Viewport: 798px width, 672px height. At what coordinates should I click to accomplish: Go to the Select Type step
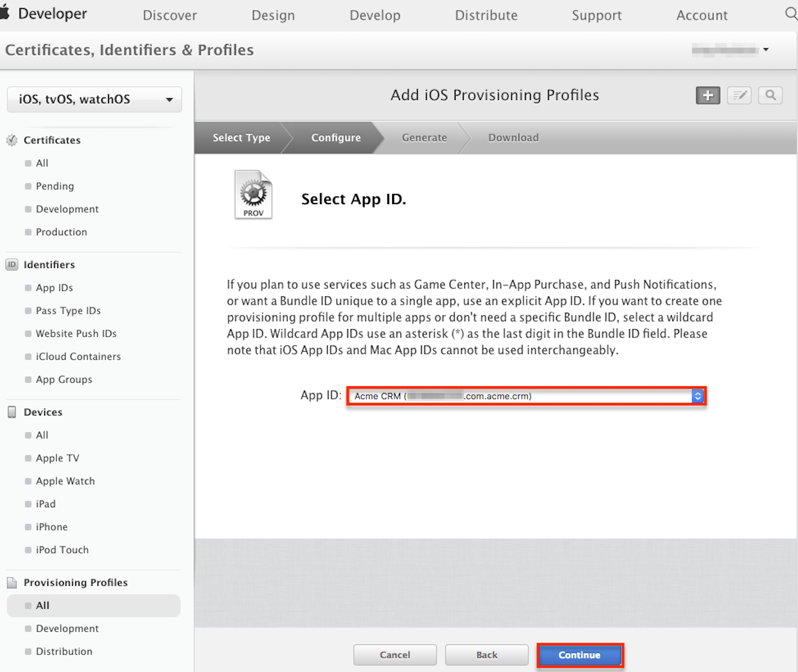(241, 137)
